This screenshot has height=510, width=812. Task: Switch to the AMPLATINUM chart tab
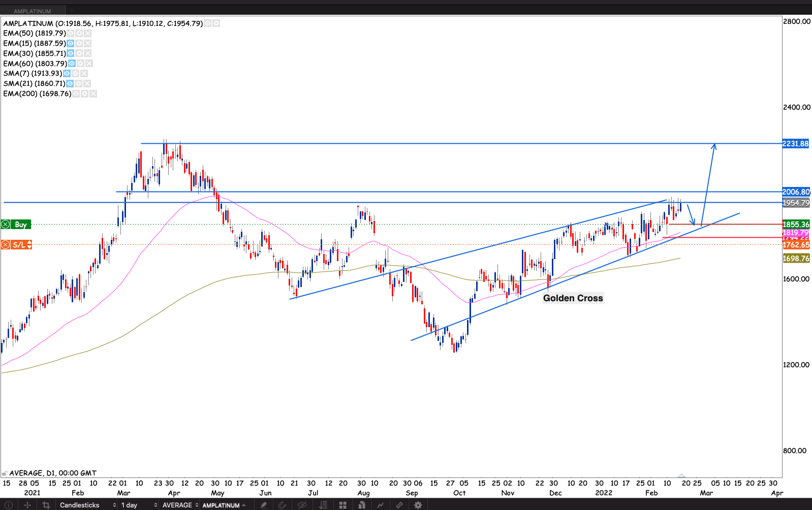[x=33, y=11]
